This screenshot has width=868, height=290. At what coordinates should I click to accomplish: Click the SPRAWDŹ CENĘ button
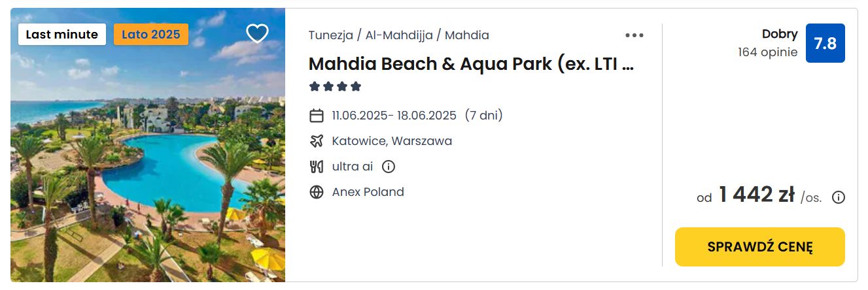tap(760, 247)
